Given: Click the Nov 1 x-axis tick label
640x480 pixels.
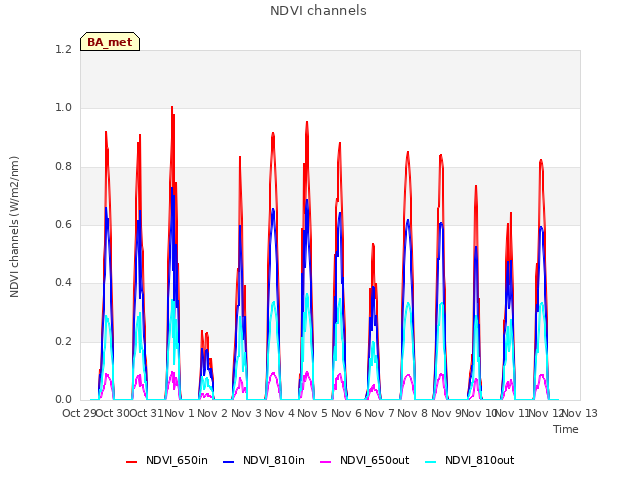Looking at the screenshot, I should tap(180, 413).
